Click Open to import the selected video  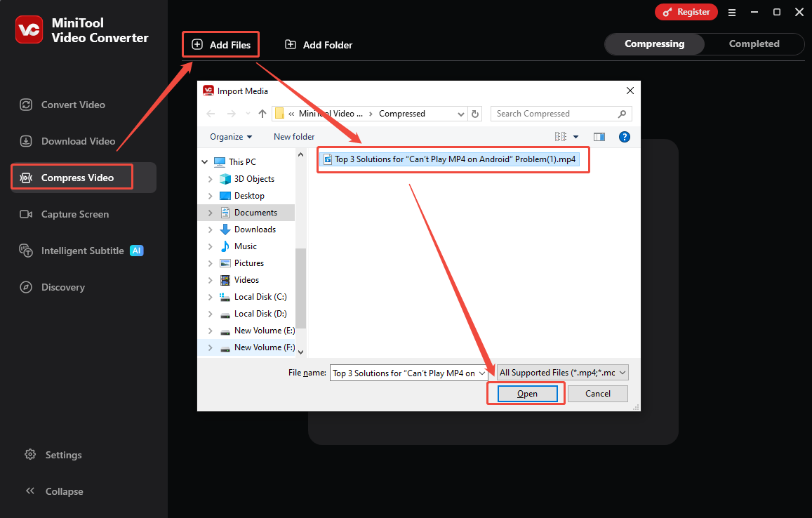point(526,393)
